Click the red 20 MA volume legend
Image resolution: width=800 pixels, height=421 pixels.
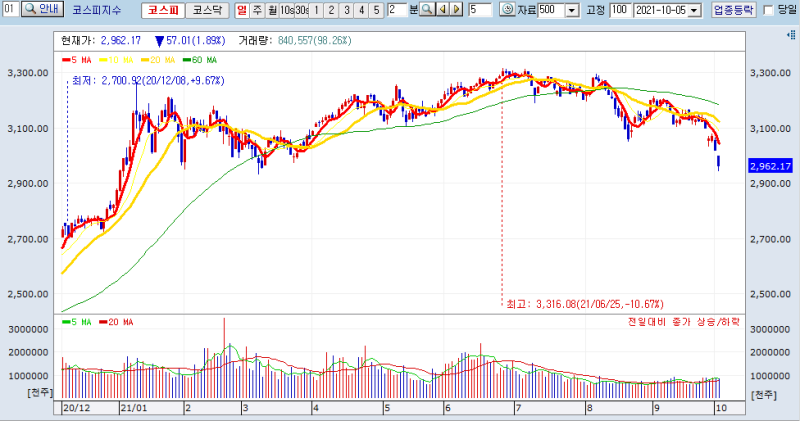pos(116,323)
